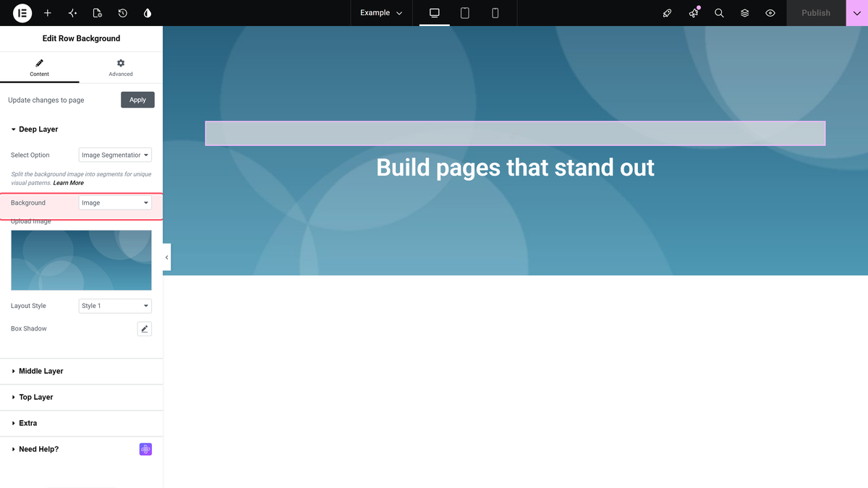
Task: Click the Apply button
Action: click(x=137, y=100)
